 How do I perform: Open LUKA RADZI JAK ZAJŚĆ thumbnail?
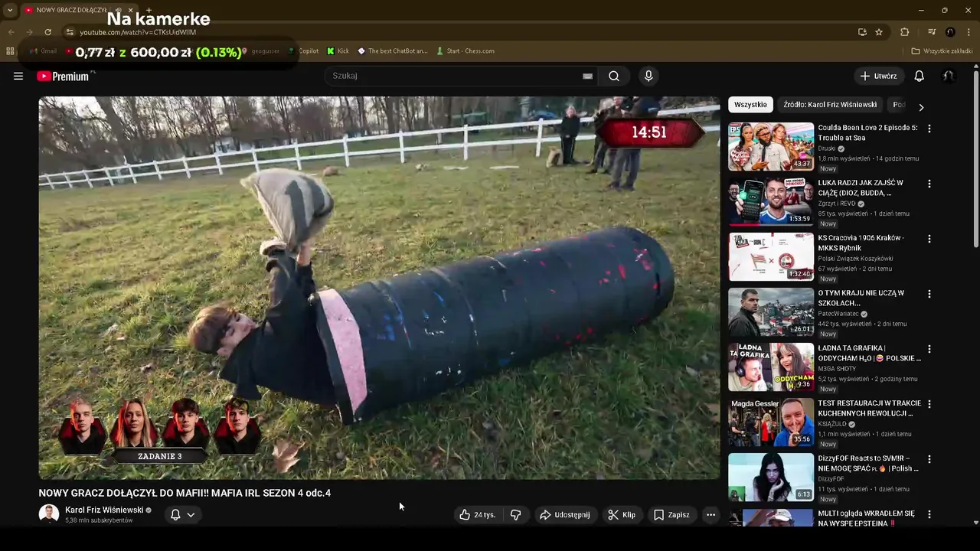click(x=771, y=201)
